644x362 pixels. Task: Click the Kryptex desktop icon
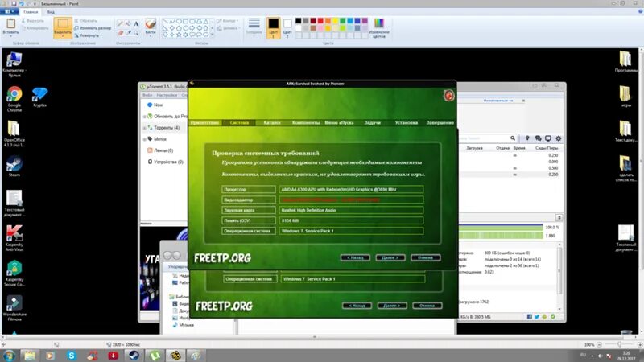39,97
